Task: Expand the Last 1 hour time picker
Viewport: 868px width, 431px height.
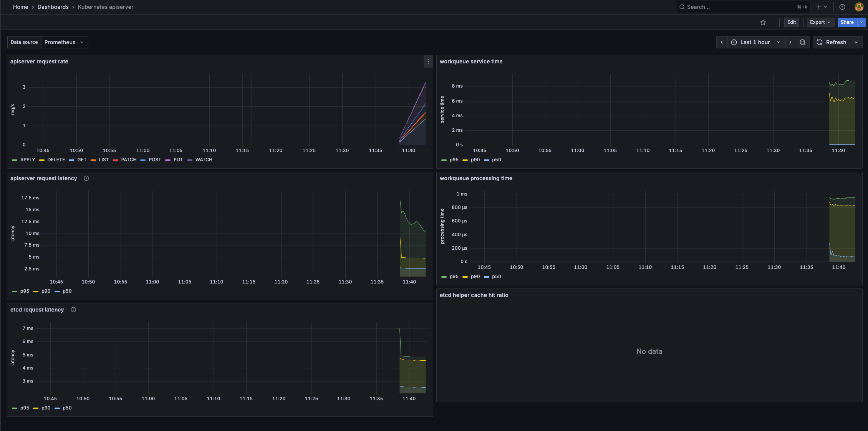Action: click(755, 42)
